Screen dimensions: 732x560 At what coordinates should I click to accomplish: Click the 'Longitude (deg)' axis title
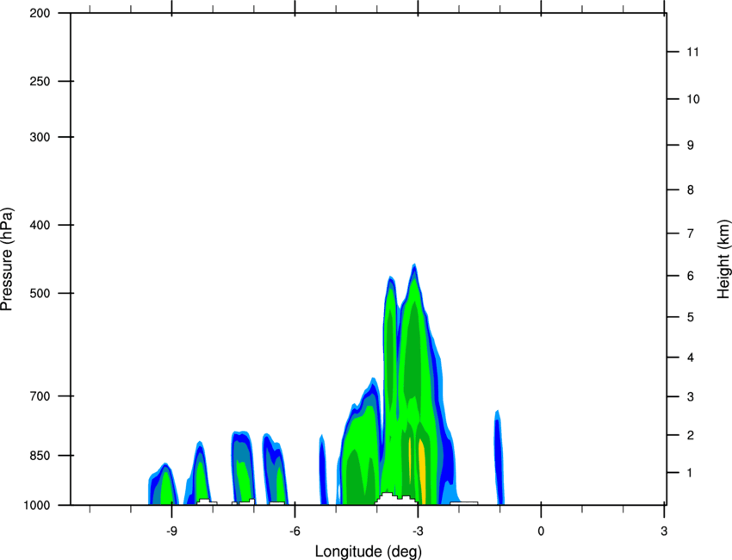point(369,551)
